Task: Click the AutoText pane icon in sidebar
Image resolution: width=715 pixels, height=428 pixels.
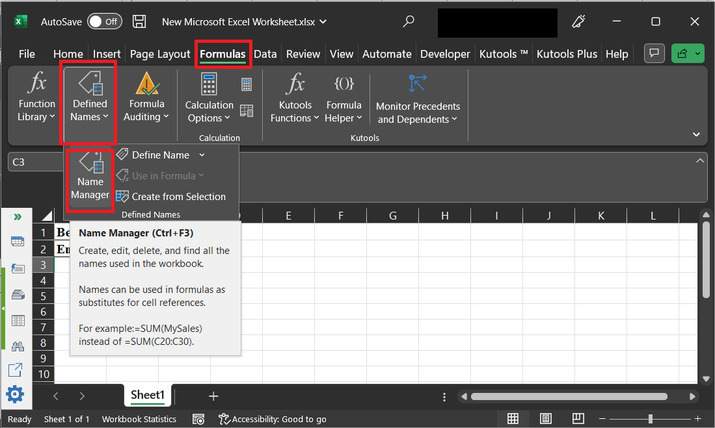Action: coord(17,268)
